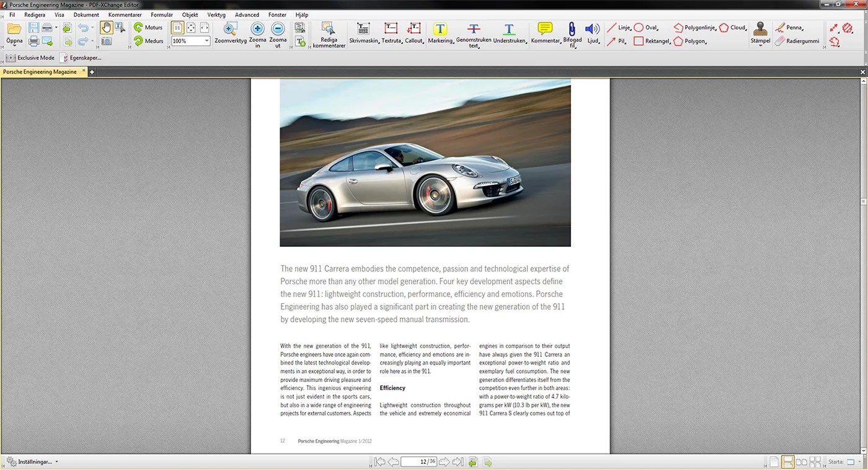
Task: Open the Verktyg menu
Action: click(x=216, y=14)
